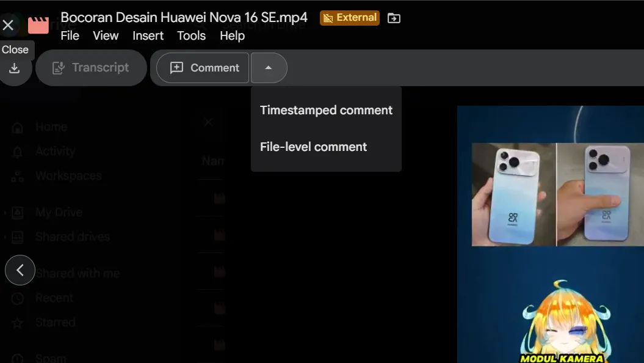Click the Comment button
The image size is (644, 363).
coord(203,68)
